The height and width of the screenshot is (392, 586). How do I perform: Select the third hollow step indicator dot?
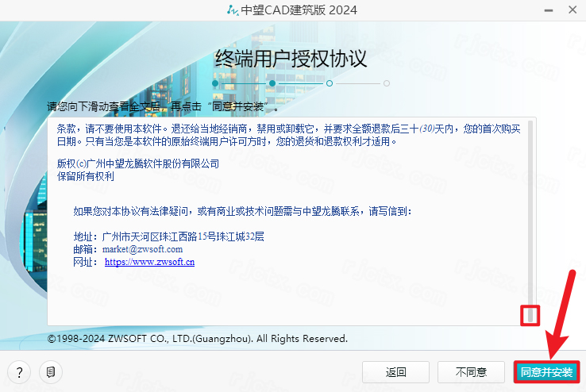click(x=329, y=83)
